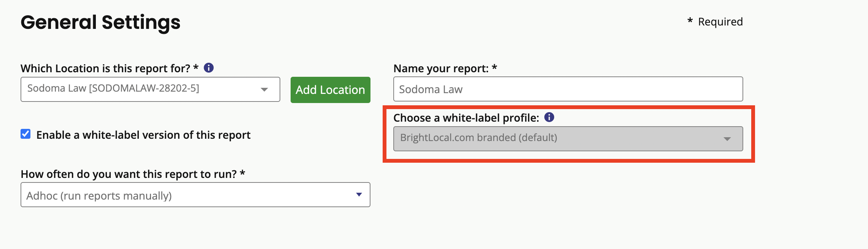
Task: Open the Adhoc report frequency dropdown
Action: pyautogui.click(x=196, y=195)
